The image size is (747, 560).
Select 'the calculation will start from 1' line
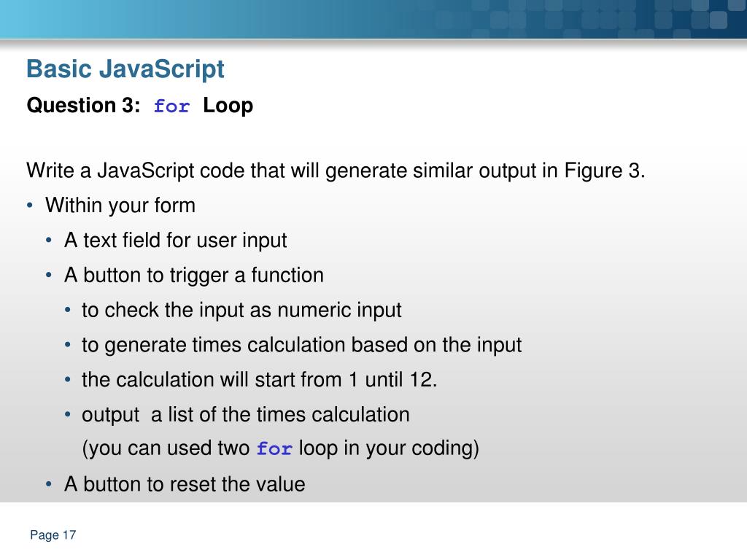tap(259, 379)
